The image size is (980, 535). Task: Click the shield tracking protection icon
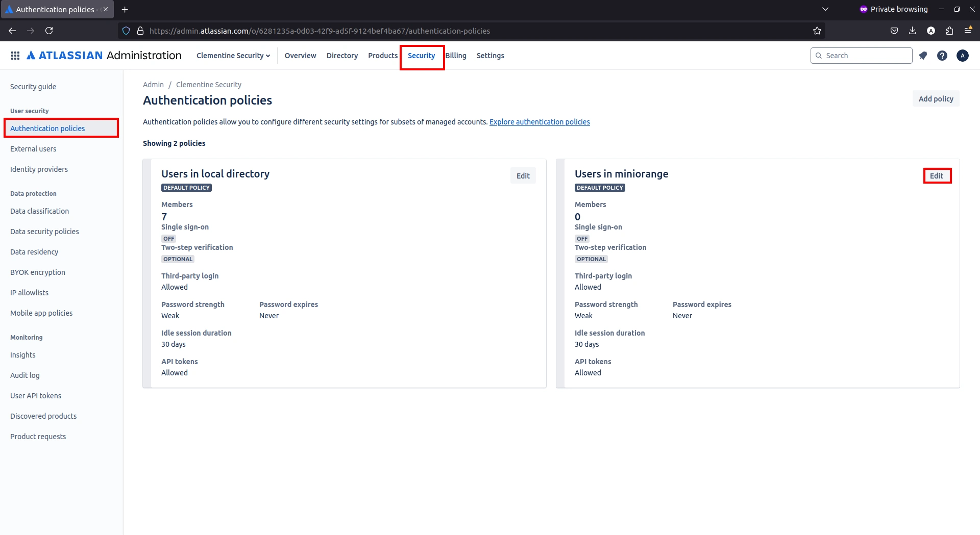tap(126, 31)
